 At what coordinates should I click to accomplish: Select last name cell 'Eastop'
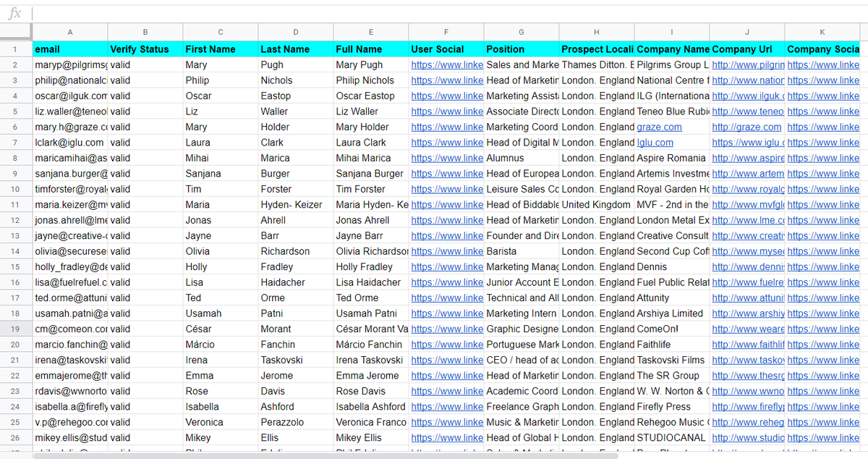[x=296, y=96]
